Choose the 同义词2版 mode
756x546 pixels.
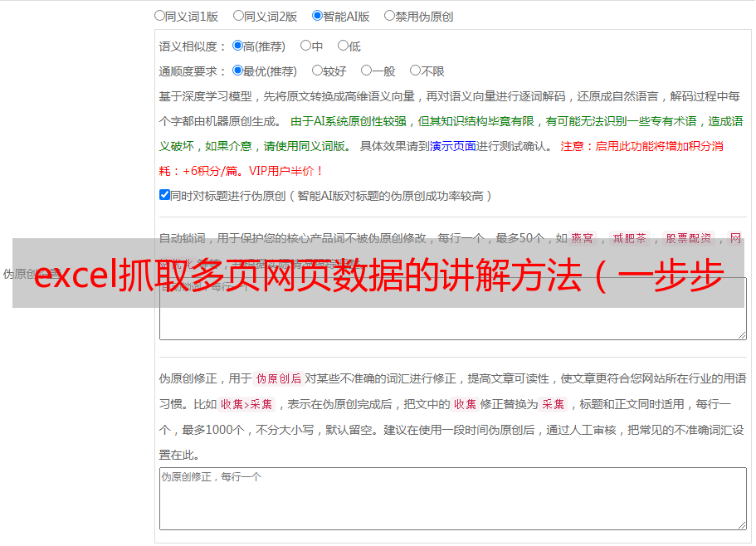click(238, 15)
